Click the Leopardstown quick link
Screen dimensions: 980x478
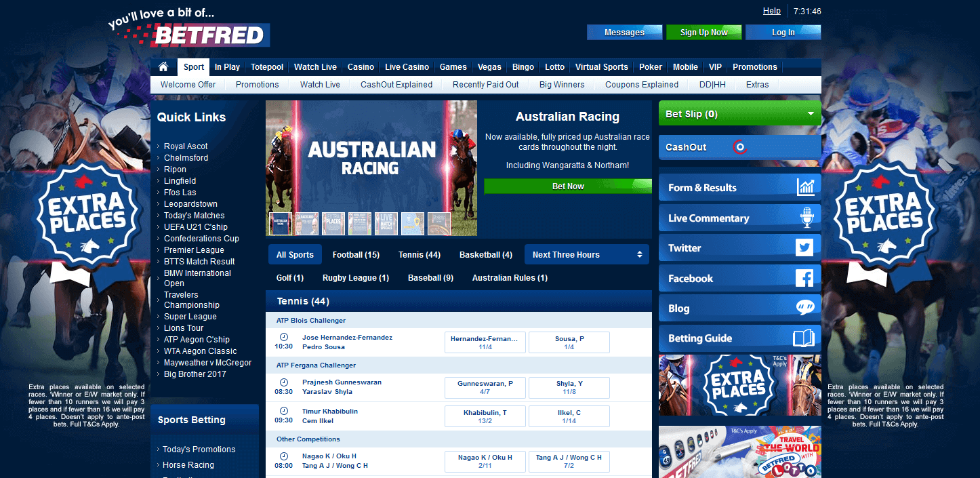tap(190, 204)
